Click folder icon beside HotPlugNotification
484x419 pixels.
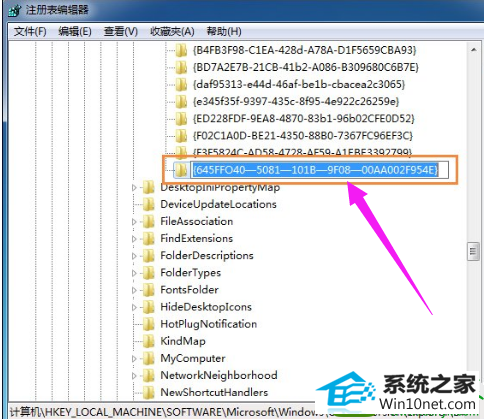click(x=149, y=324)
